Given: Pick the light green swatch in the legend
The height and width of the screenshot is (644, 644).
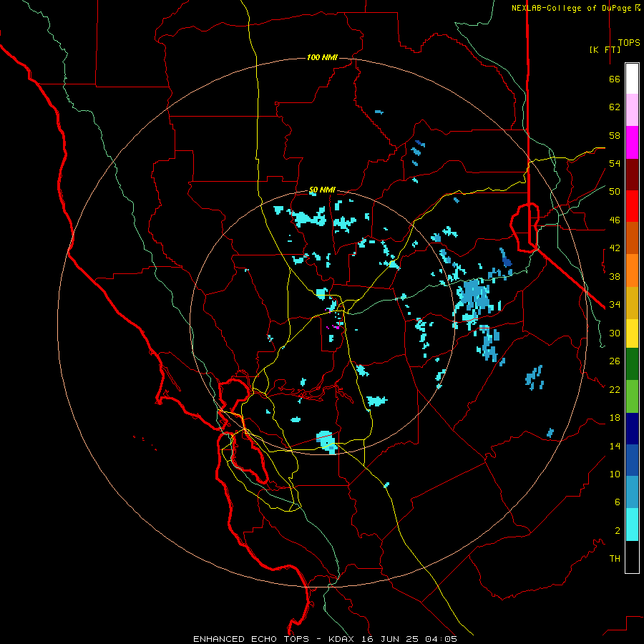Looking at the screenshot, I should [x=632, y=396].
